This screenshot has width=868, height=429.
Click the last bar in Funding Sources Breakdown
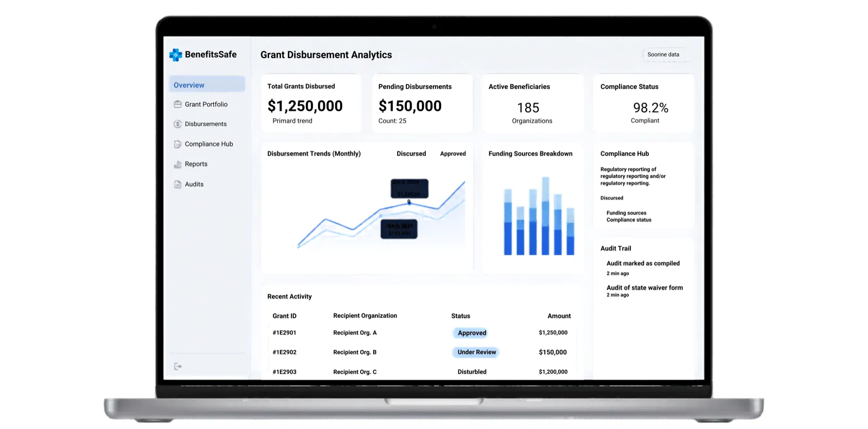pyautogui.click(x=570, y=231)
